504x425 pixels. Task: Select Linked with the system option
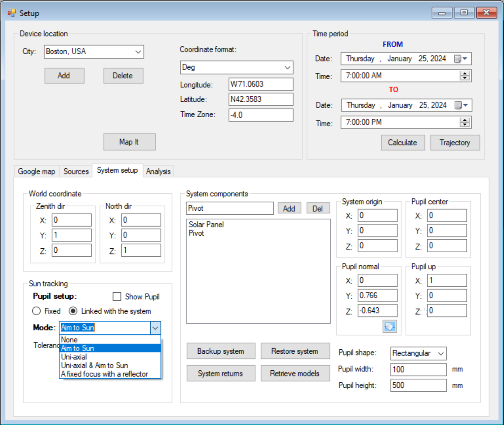coord(73,311)
